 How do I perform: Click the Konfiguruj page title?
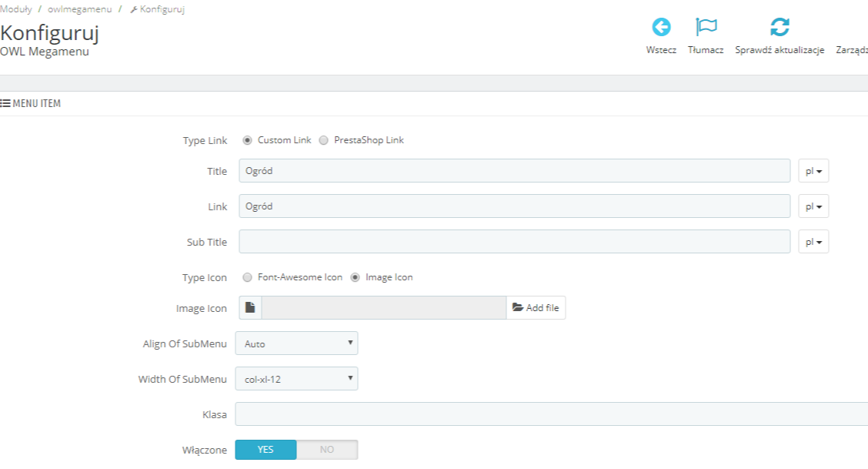[49, 33]
